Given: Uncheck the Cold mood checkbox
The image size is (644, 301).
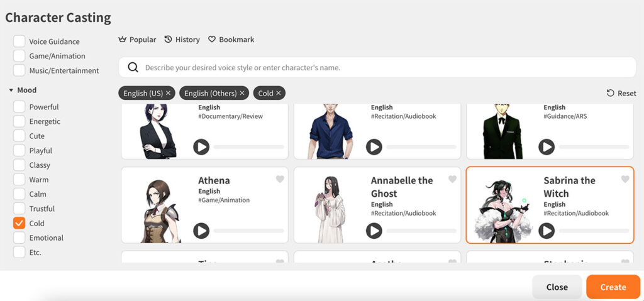Looking at the screenshot, I should pos(19,223).
